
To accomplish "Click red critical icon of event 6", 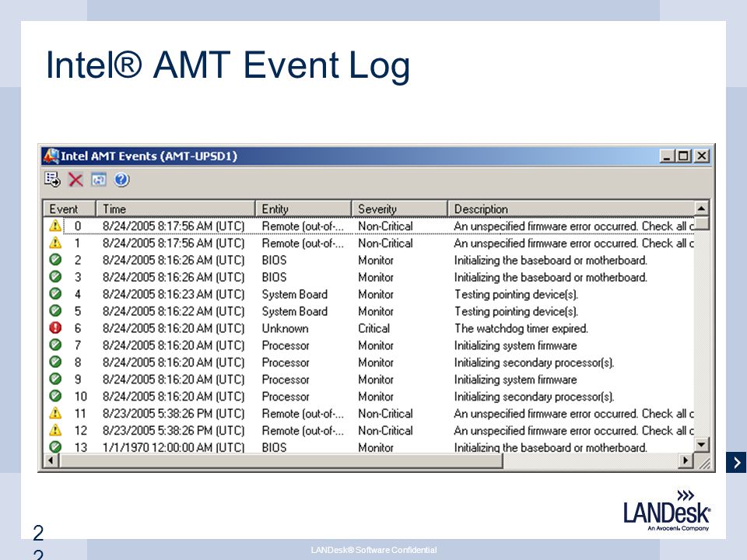I will pyautogui.click(x=55, y=327).
